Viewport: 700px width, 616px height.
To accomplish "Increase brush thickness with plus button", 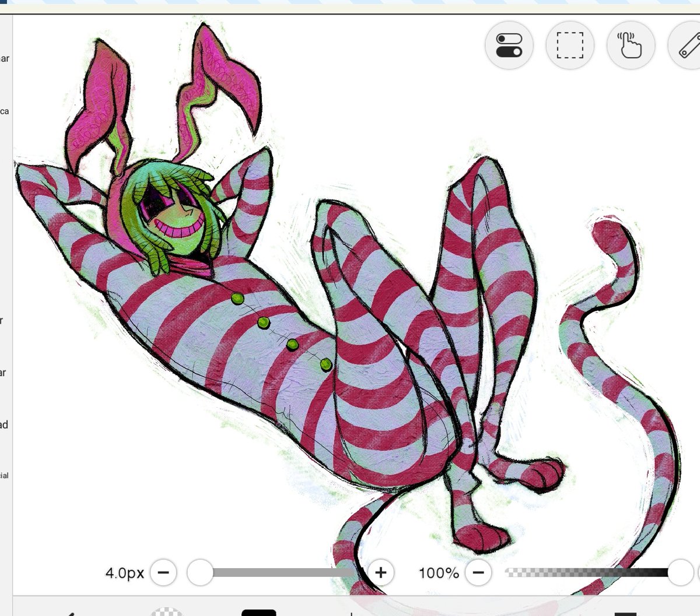I will coord(380,573).
